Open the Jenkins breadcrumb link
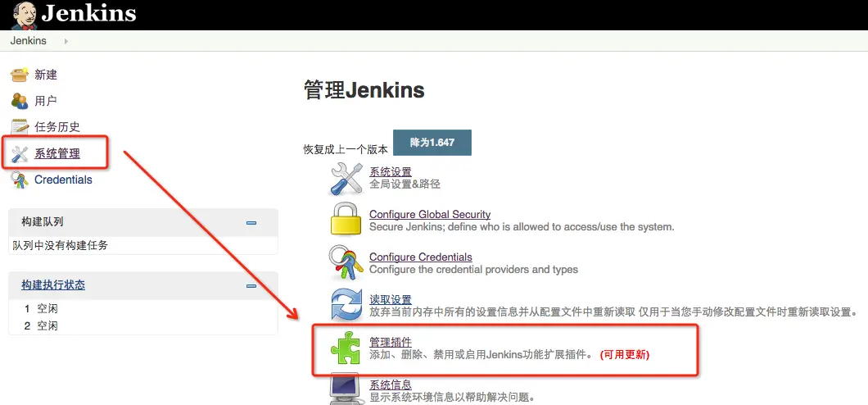This screenshot has height=405, width=868. (28, 41)
